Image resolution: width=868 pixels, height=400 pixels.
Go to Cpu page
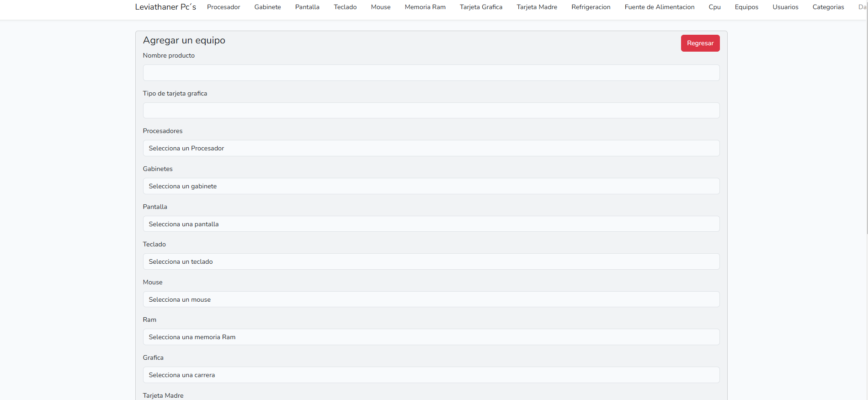click(714, 7)
